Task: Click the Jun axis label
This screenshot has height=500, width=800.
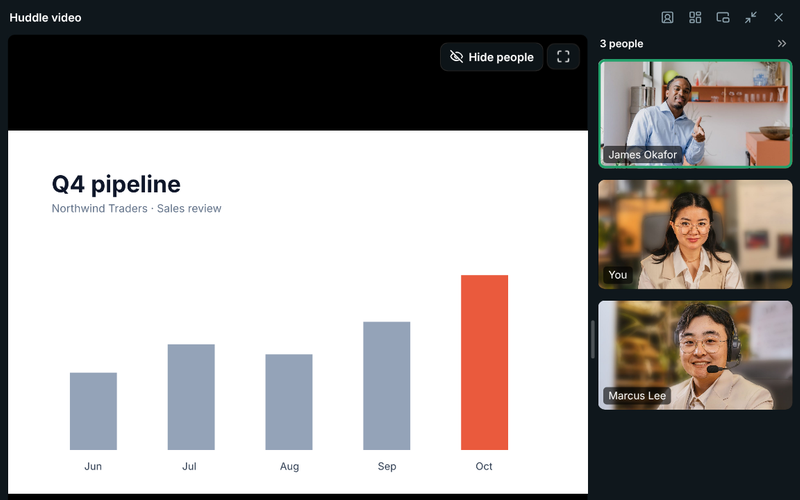Action: pyautogui.click(x=93, y=466)
